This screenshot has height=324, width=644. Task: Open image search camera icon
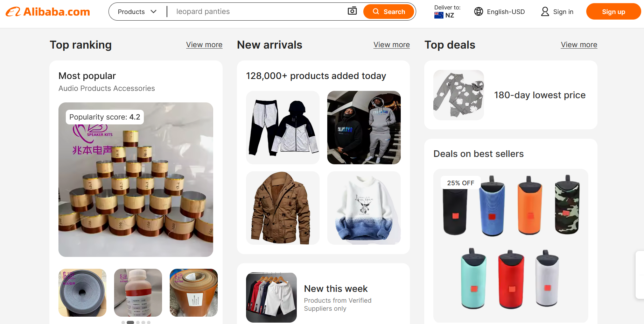(x=352, y=11)
